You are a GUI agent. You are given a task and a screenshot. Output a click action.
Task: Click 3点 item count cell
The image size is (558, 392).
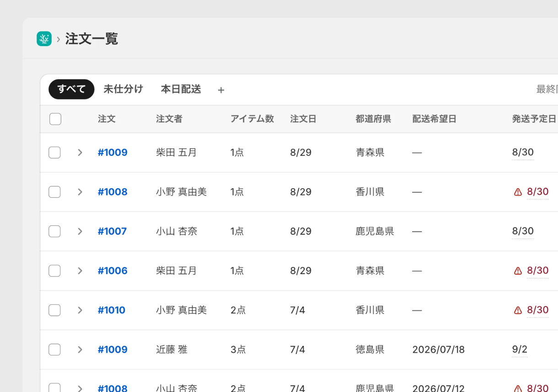click(x=238, y=350)
